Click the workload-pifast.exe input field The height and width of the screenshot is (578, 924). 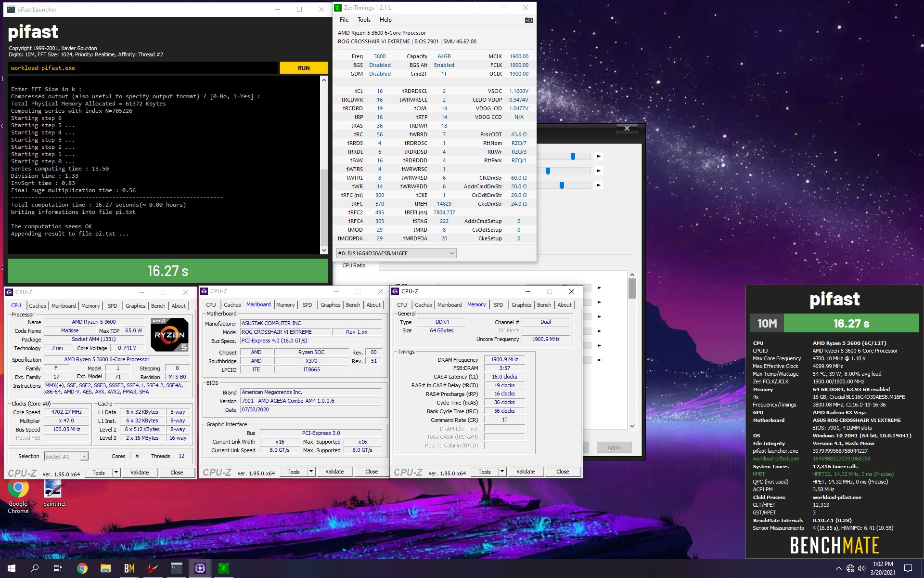pos(143,68)
